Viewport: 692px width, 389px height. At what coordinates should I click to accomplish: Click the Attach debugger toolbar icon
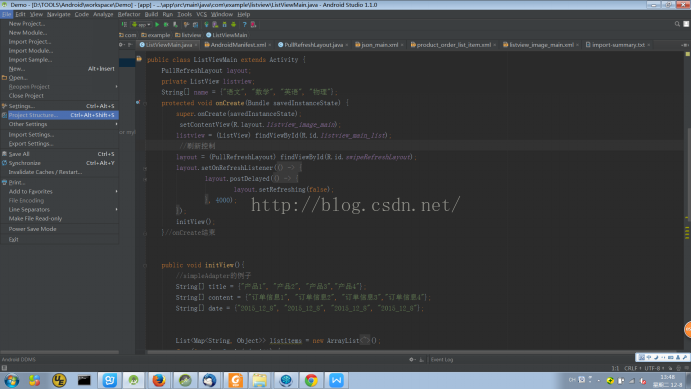pos(175,25)
